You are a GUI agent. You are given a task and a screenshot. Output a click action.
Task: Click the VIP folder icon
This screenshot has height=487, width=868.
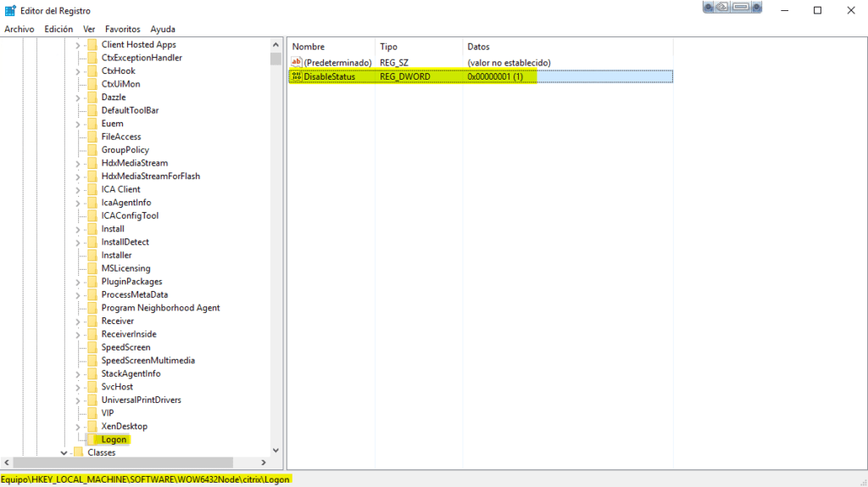92,413
